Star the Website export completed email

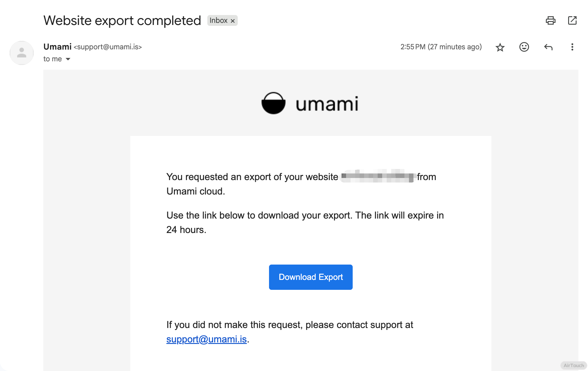tap(500, 47)
